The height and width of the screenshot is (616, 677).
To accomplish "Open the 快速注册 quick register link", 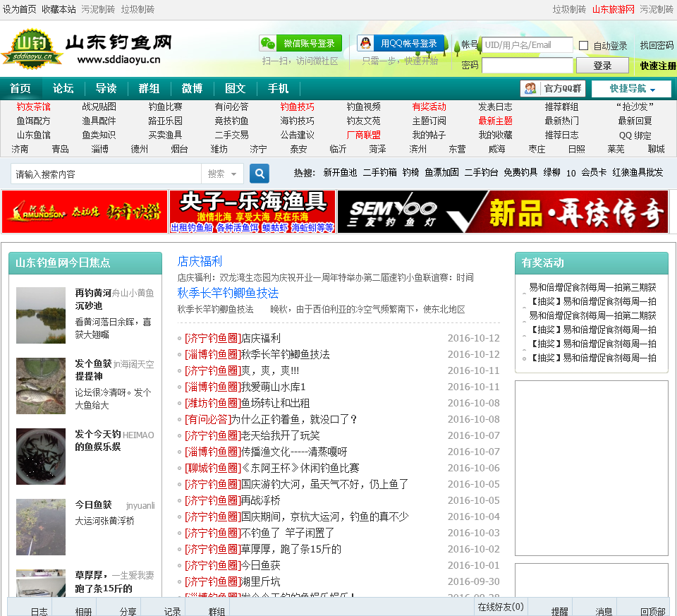I will (x=657, y=66).
